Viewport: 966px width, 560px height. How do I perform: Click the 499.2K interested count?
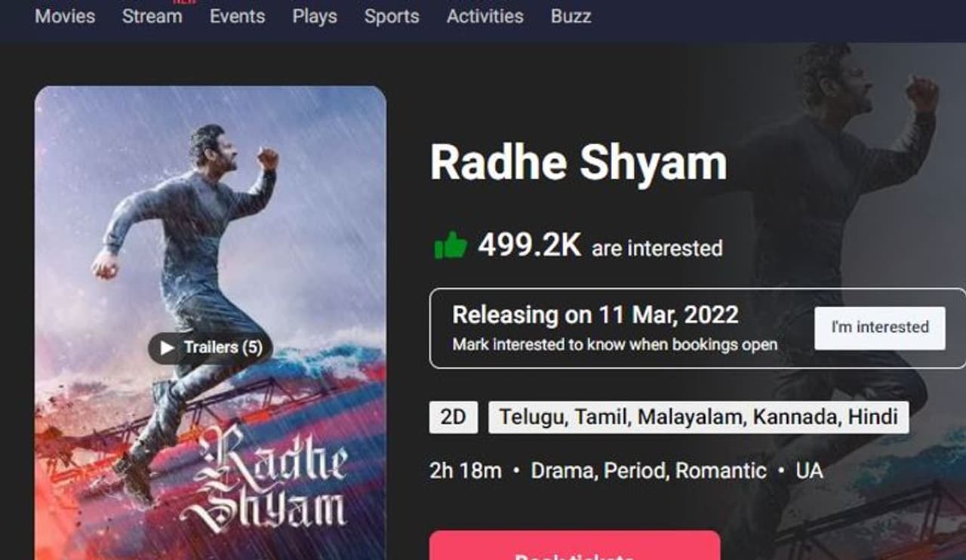coord(529,245)
